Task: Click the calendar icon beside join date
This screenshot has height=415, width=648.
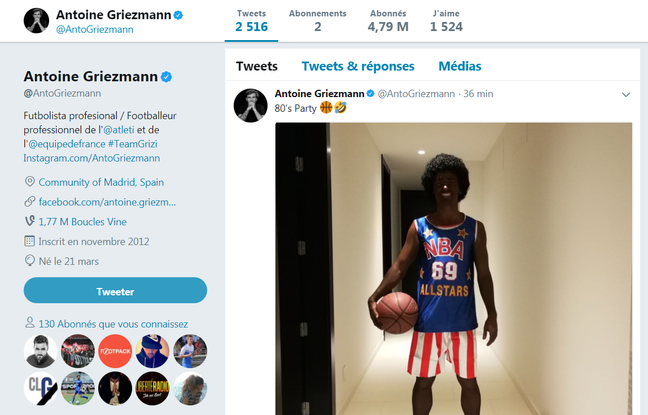Action: tap(30, 241)
